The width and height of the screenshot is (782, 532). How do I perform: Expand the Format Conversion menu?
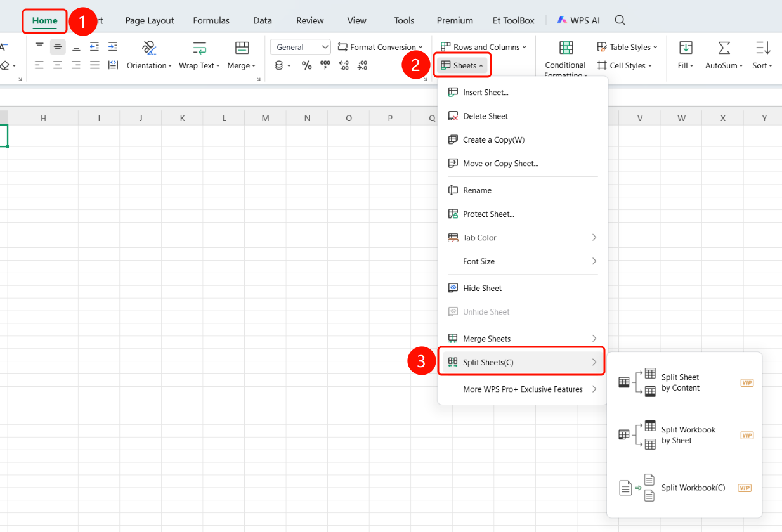point(381,47)
